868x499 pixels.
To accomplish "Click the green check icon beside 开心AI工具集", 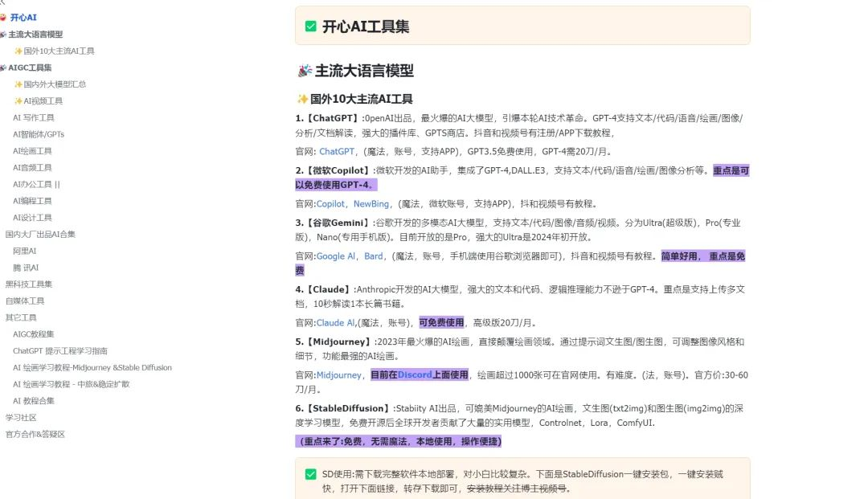I will coord(310,27).
